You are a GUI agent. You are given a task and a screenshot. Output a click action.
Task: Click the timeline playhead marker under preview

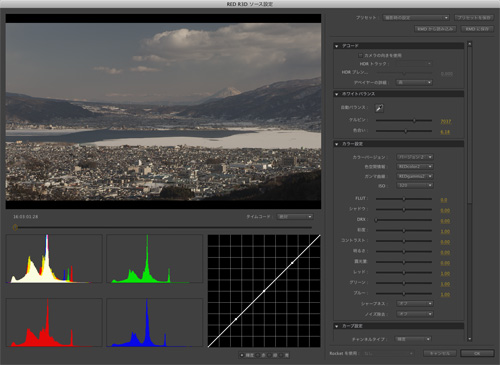(15, 227)
